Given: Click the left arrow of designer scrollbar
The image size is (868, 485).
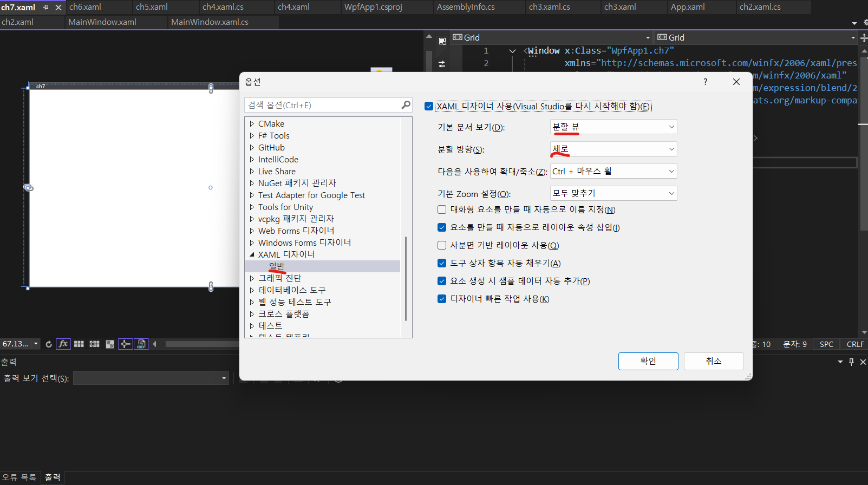Looking at the screenshot, I should click(x=155, y=344).
